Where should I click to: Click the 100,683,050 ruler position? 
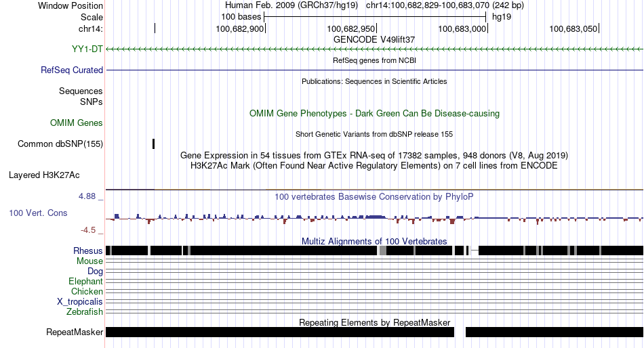[x=573, y=28]
